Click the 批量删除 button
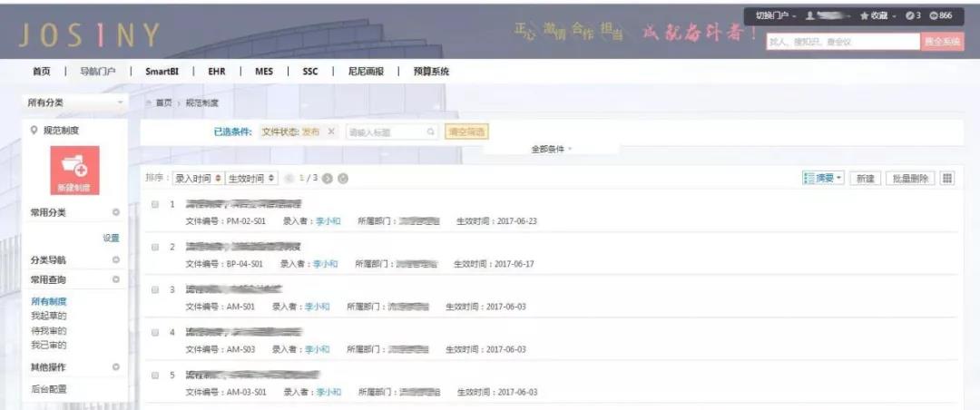Screen dimensions: 980x410 (x=911, y=178)
